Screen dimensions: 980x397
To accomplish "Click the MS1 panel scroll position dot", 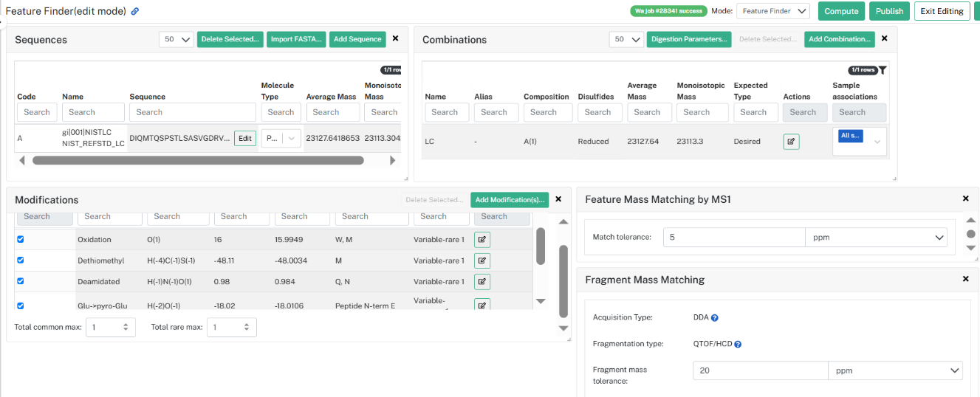I will 971,234.
